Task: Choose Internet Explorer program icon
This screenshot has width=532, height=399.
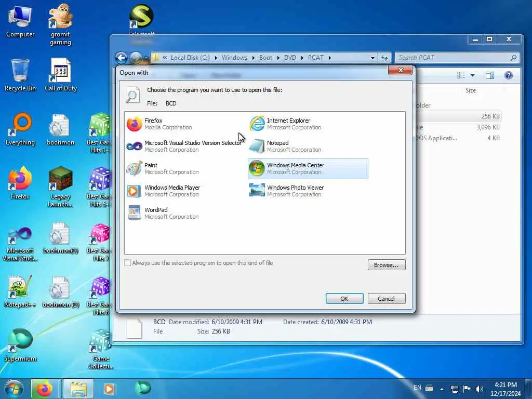Action: pyautogui.click(x=257, y=124)
